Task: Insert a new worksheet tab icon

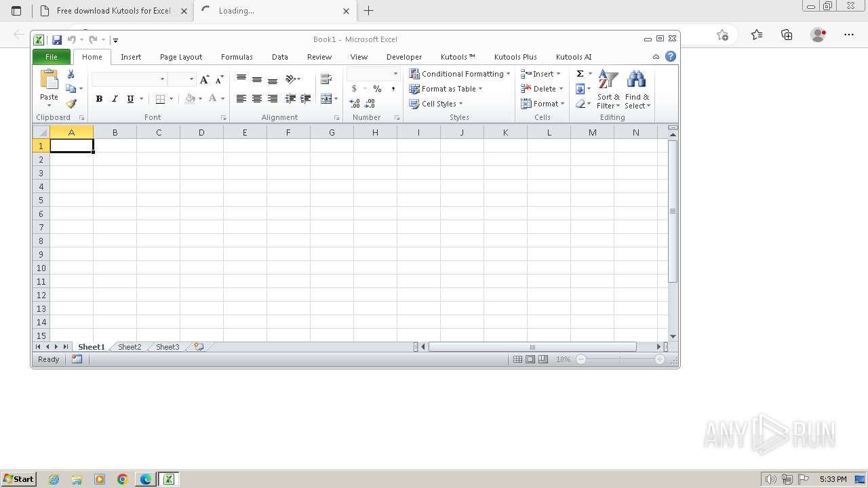Action: [x=199, y=346]
